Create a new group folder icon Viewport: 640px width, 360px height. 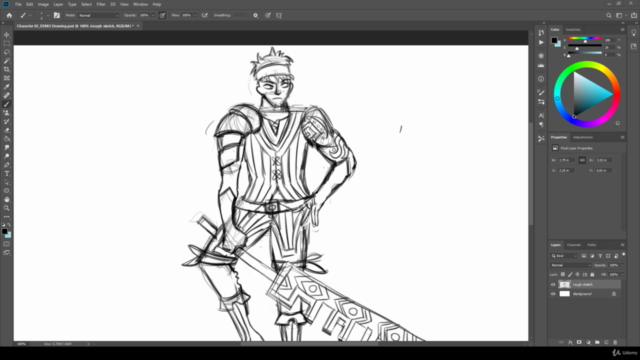[x=597, y=342]
